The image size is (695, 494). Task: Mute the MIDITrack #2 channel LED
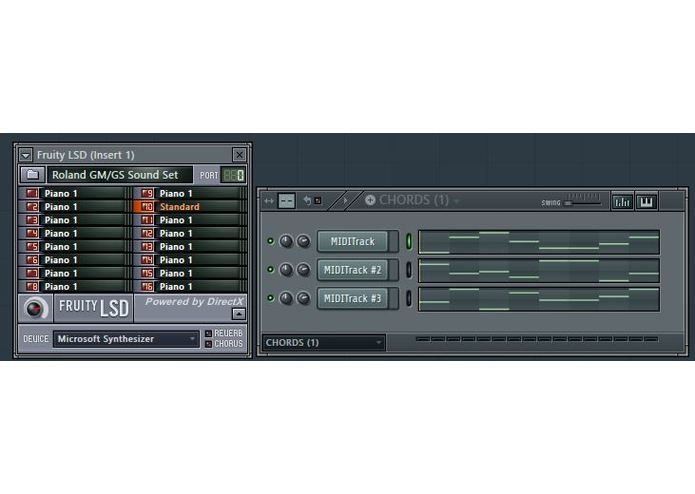(x=270, y=269)
